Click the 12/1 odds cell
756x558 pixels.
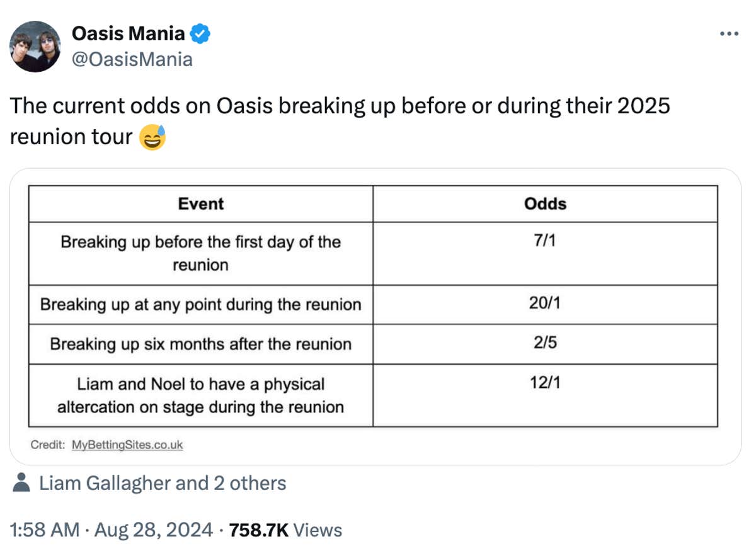(x=545, y=384)
